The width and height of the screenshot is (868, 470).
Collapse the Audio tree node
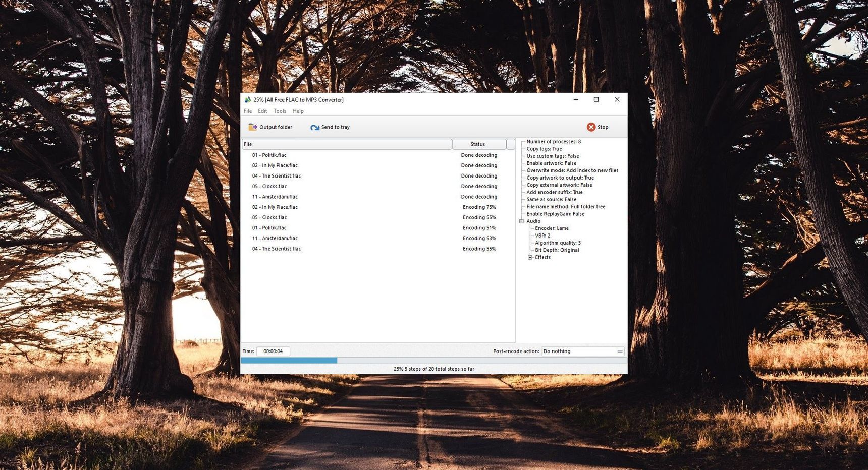coord(522,221)
